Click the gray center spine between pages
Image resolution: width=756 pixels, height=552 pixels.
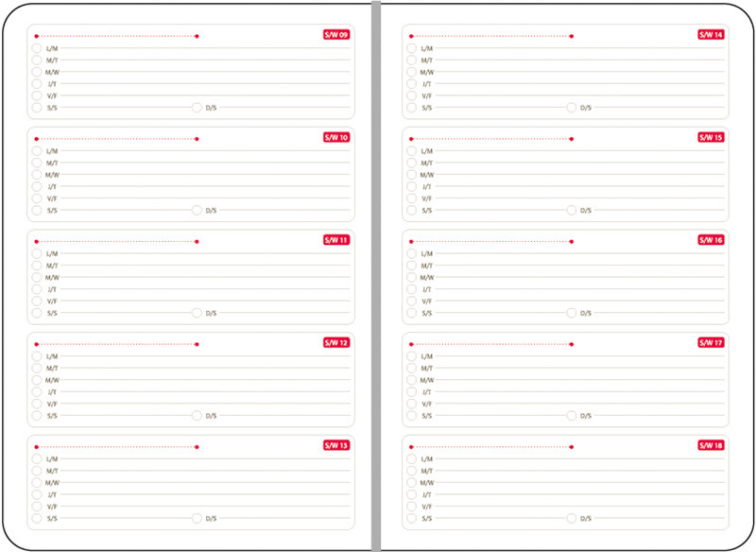click(376, 276)
